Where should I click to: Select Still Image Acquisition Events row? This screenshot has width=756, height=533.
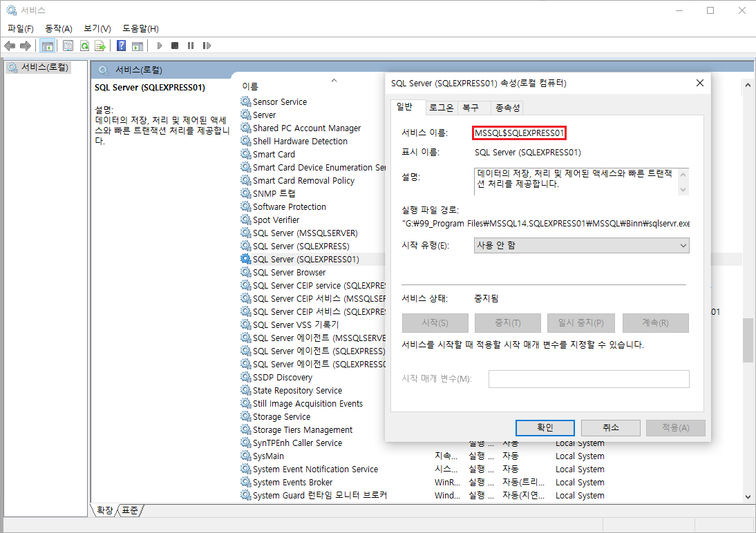point(308,403)
